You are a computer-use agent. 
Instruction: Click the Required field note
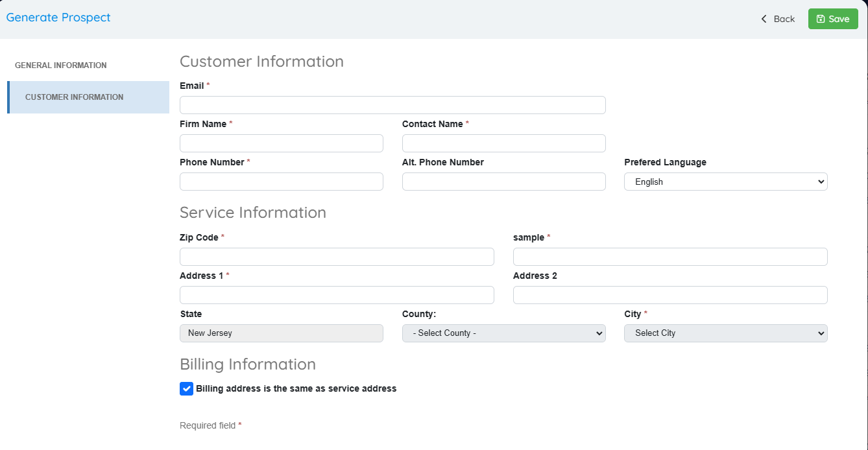point(211,425)
